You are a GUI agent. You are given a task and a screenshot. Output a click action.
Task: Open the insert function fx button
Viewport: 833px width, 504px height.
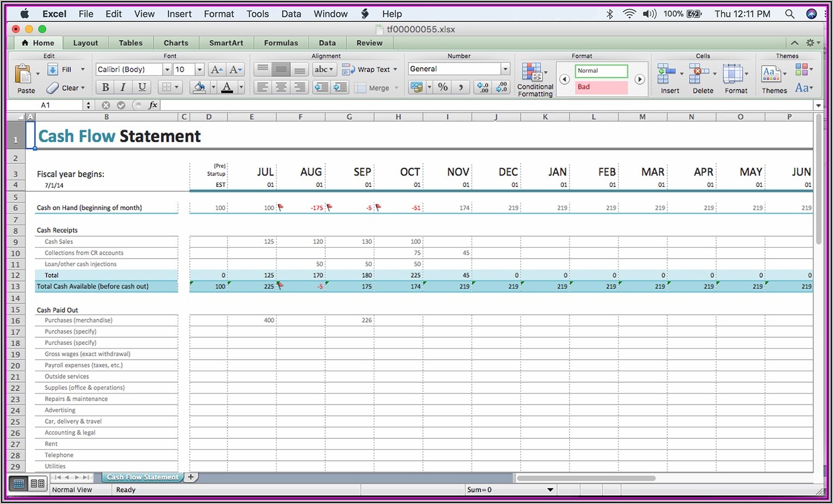[x=153, y=105]
